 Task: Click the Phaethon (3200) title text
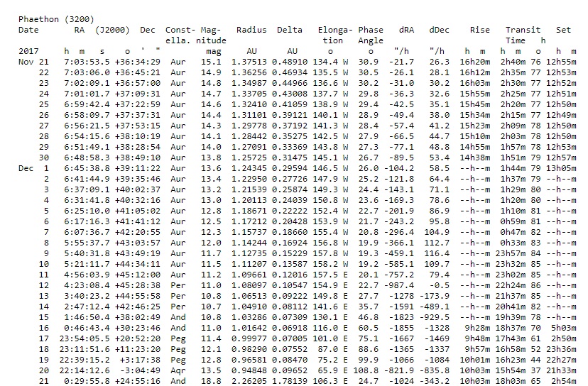55,18
